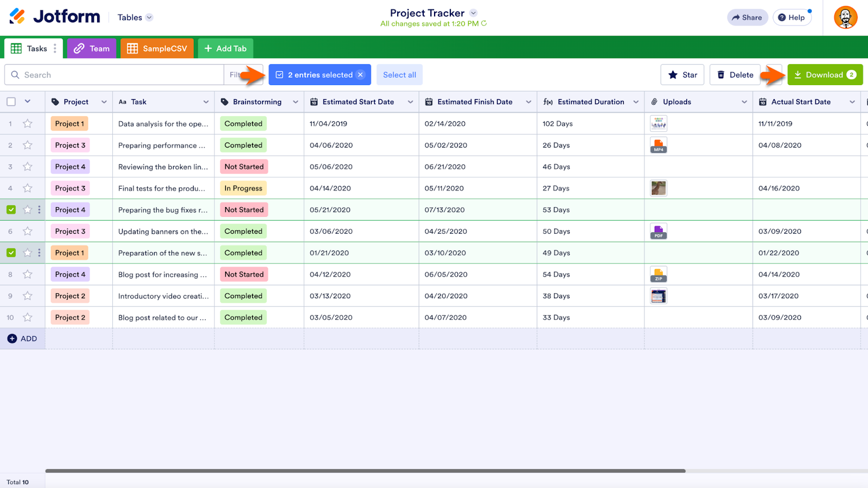Open Estimated Start Date column menu
This screenshot has width=868, height=488.
(411, 102)
